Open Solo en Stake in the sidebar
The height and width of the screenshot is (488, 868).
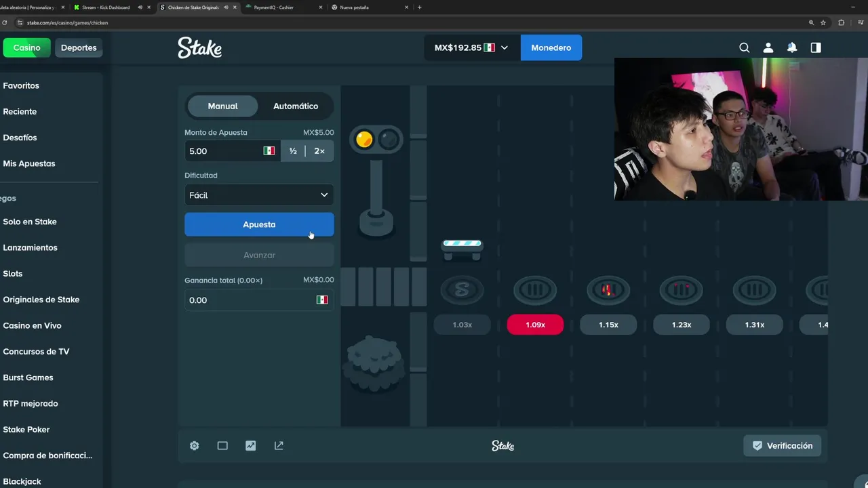pyautogui.click(x=30, y=222)
